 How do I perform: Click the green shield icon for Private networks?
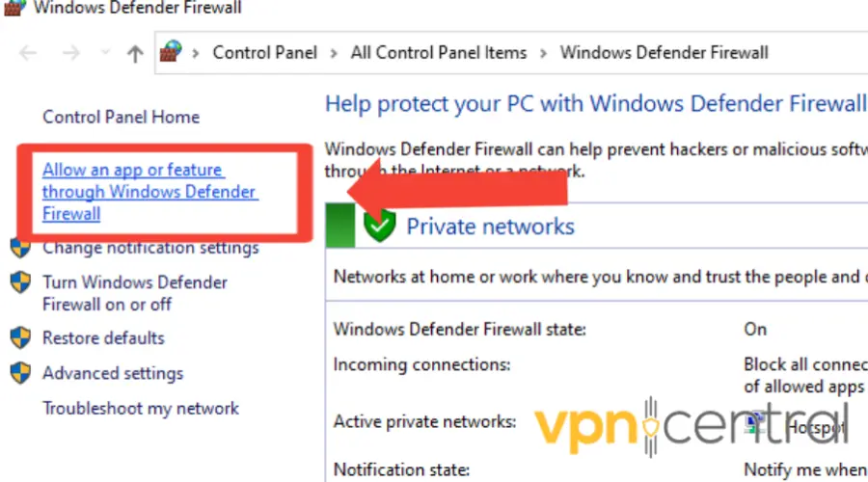tap(380, 227)
